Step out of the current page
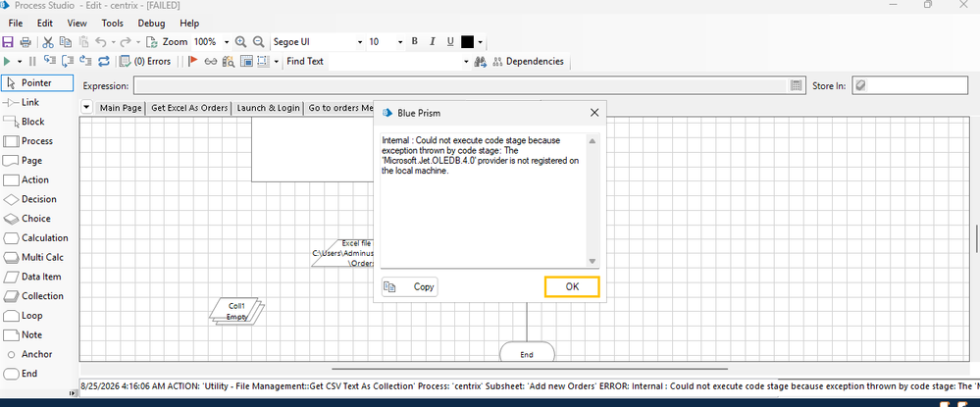The image size is (980, 407). click(85, 61)
